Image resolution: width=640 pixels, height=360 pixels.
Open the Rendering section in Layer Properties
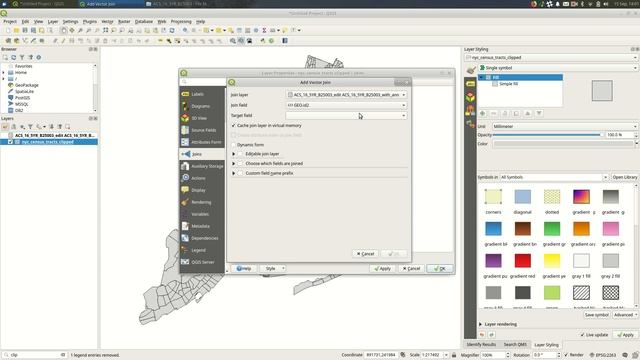(202, 202)
